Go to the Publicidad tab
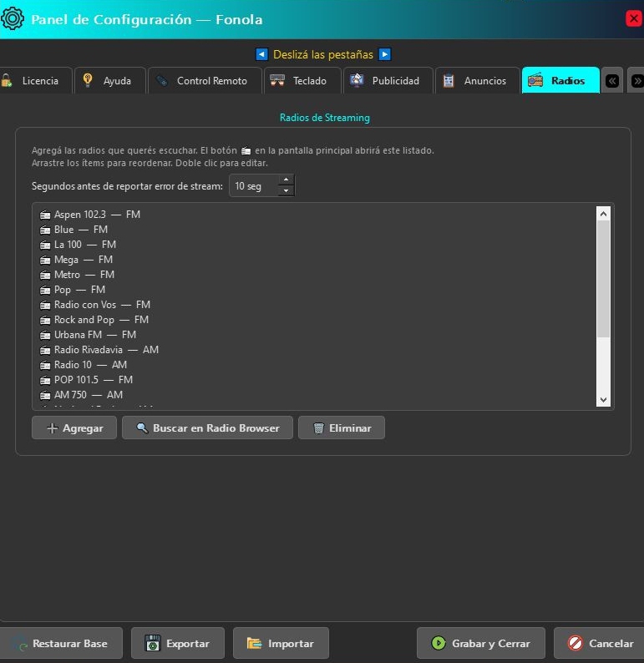 click(x=388, y=80)
